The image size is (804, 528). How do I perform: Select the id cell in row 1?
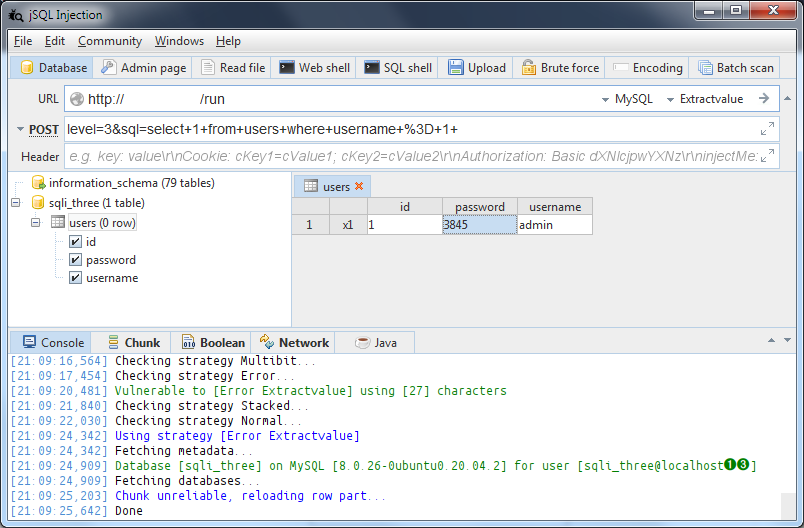tap(405, 225)
